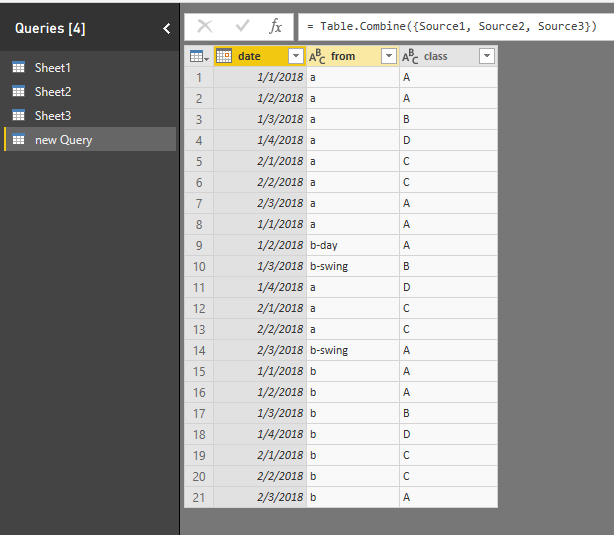This screenshot has width=614, height=535.
Task: Click the date column type icon
Action: pyautogui.click(x=224, y=56)
